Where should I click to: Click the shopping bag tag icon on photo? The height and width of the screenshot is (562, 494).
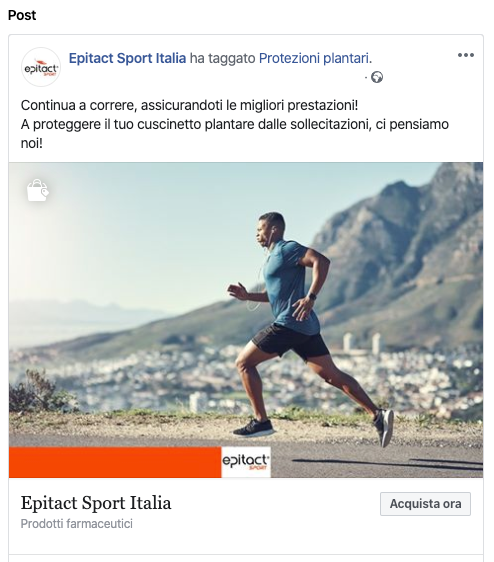[38, 190]
